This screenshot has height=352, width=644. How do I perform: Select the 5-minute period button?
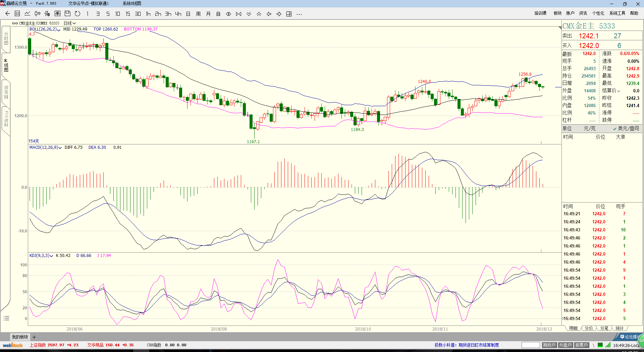pos(108,14)
